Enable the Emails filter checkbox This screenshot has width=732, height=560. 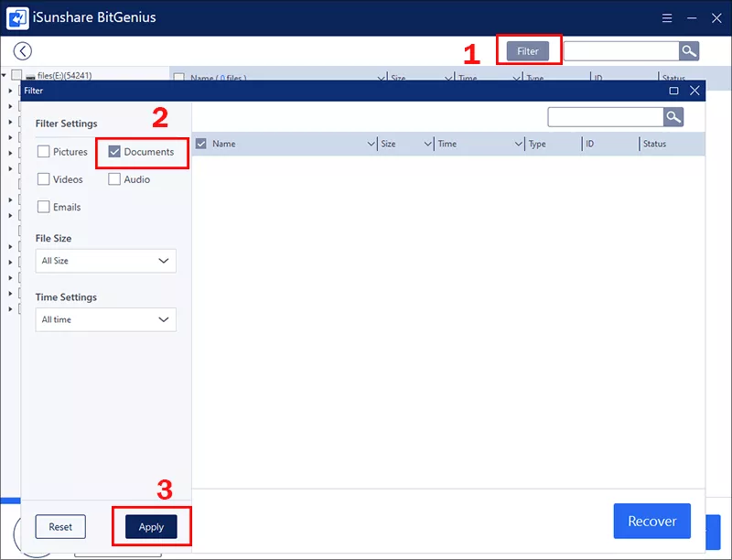click(43, 207)
